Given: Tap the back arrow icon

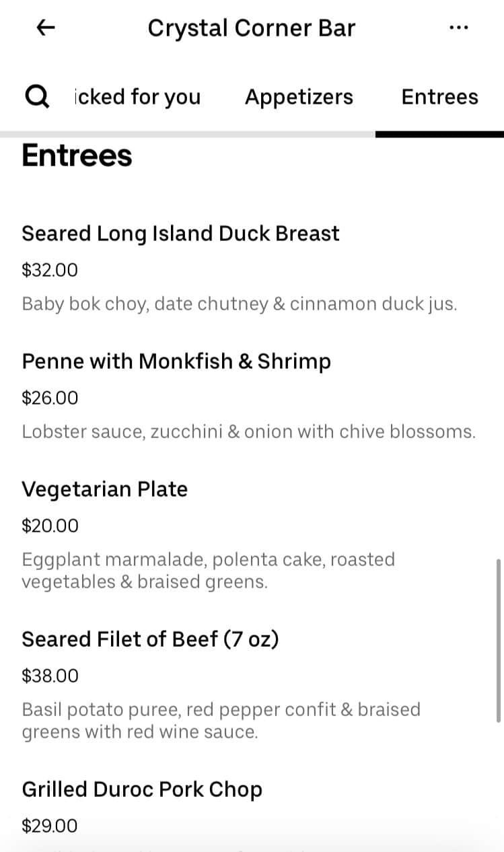Looking at the screenshot, I should pos(46,28).
